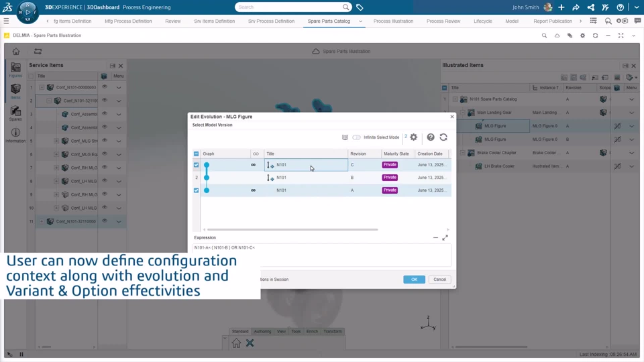Open the Items sidebar panel
644x362 pixels.
[15, 92]
